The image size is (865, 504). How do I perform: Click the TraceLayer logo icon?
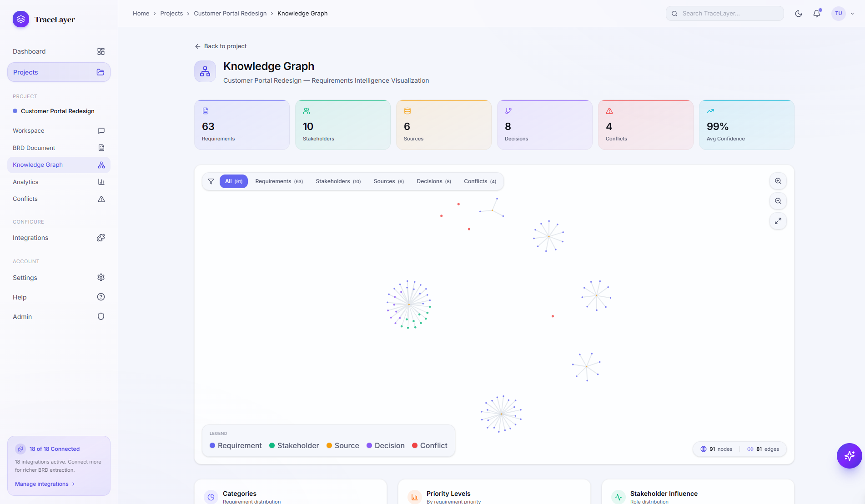(21, 20)
